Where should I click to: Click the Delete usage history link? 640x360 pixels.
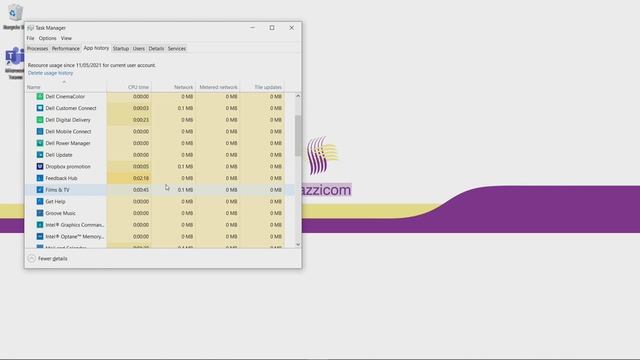(51, 73)
